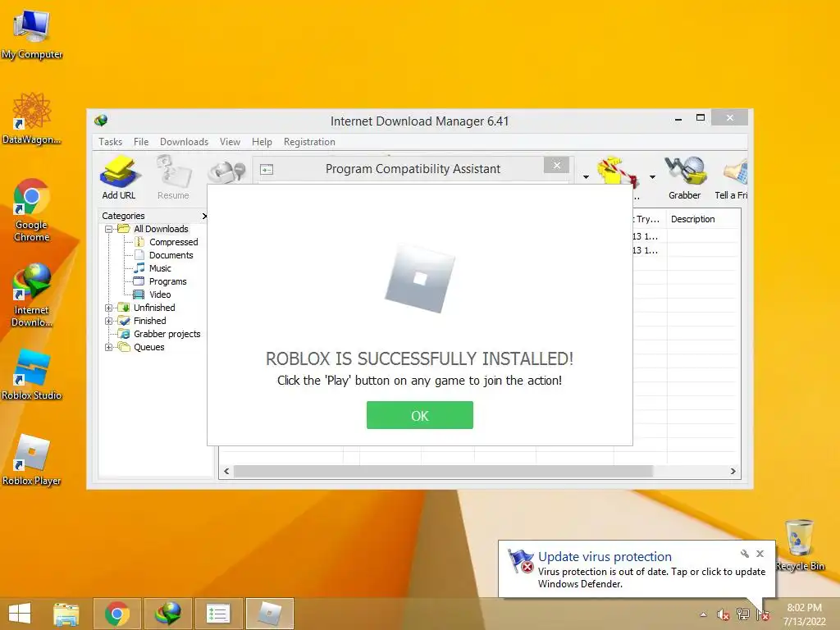Click Add URL in IDM toolbar
The height and width of the screenshot is (630, 840).
click(119, 178)
